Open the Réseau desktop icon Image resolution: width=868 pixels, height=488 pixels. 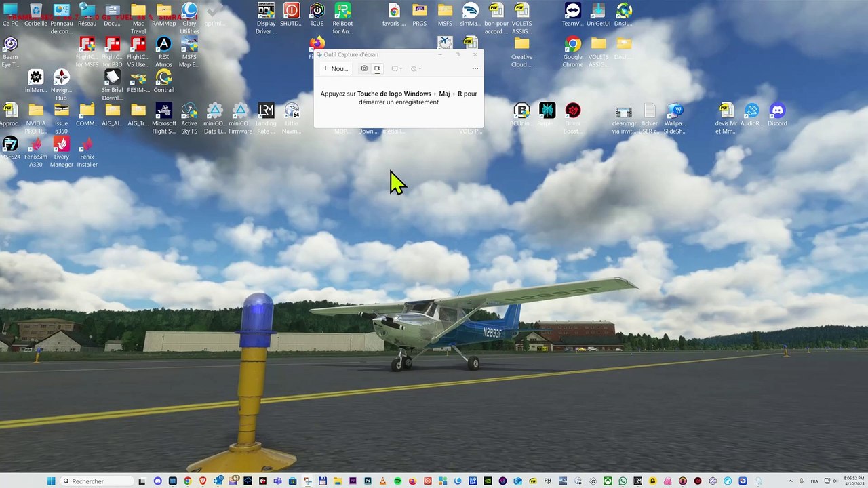pos(87,15)
